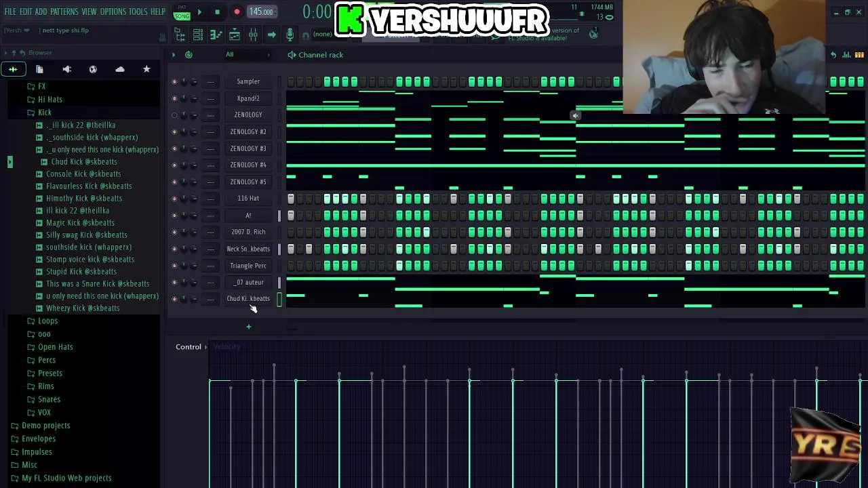This screenshot has width=868, height=488.
Task: Mute the 116 Hat channel
Action: [174, 199]
